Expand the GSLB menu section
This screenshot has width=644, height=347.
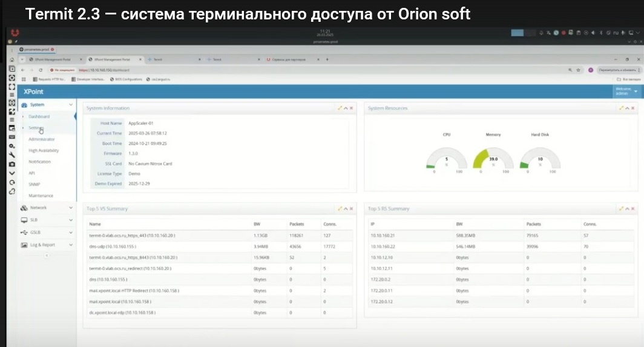71,233
